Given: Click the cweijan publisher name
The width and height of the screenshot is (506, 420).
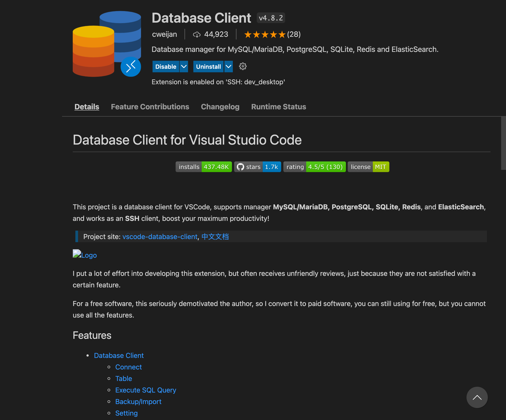Looking at the screenshot, I should tap(164, 34).
